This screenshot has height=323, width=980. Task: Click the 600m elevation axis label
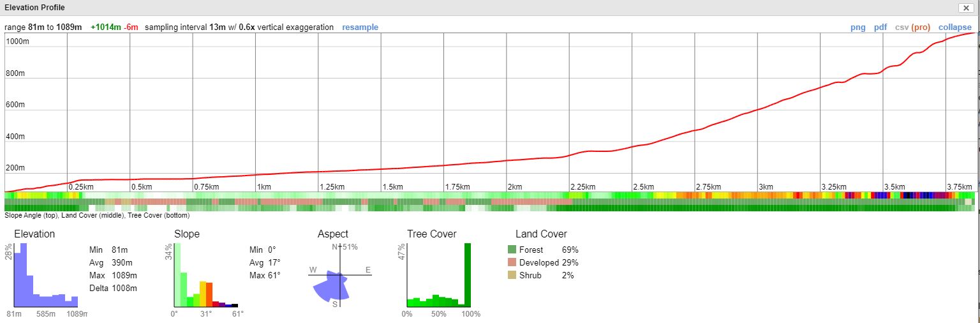[15, 105]
